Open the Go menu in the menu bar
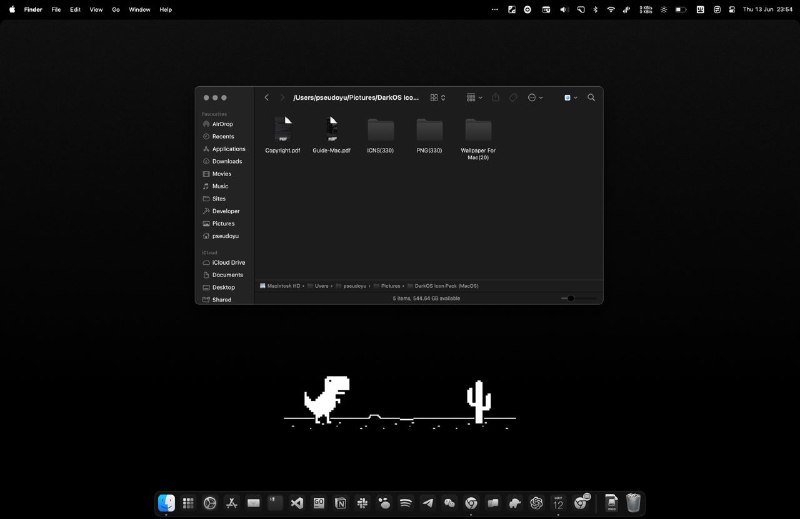The image size is (800, 519). pos(116,9)
